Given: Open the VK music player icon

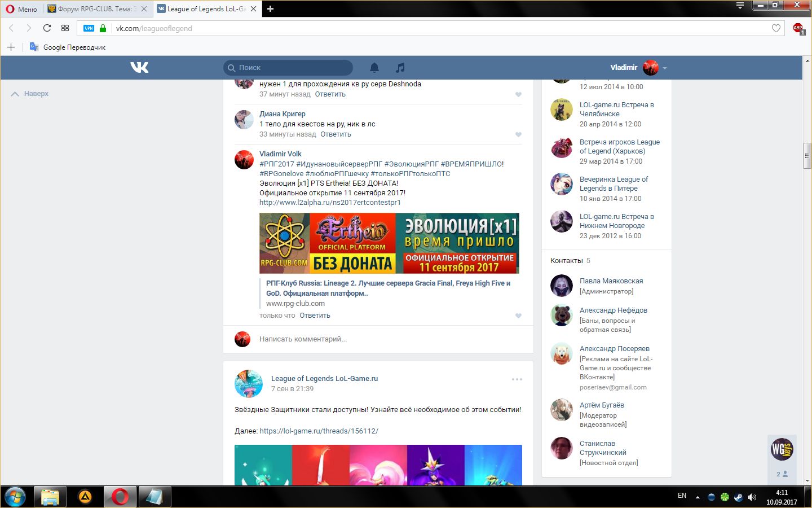Looking at the screenshot, I should pos(400,68).
